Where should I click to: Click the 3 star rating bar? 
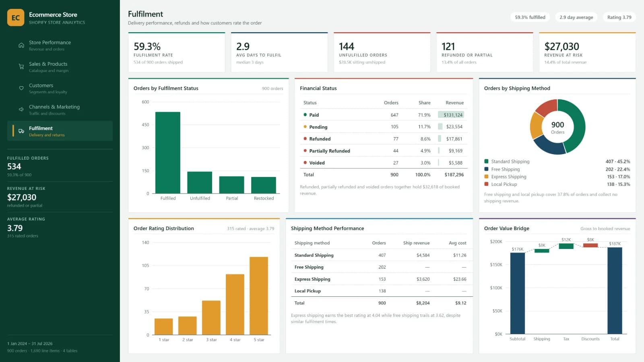point(211,318)
